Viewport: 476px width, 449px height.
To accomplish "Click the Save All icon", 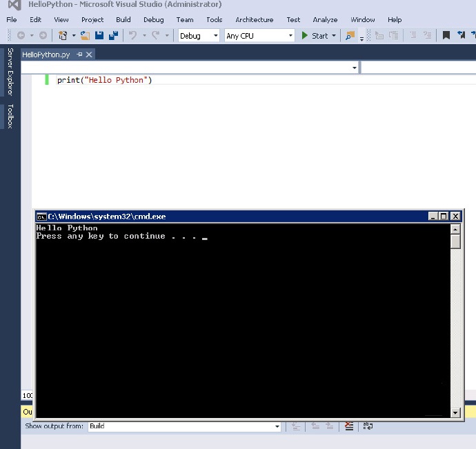I will click(111, 36).
